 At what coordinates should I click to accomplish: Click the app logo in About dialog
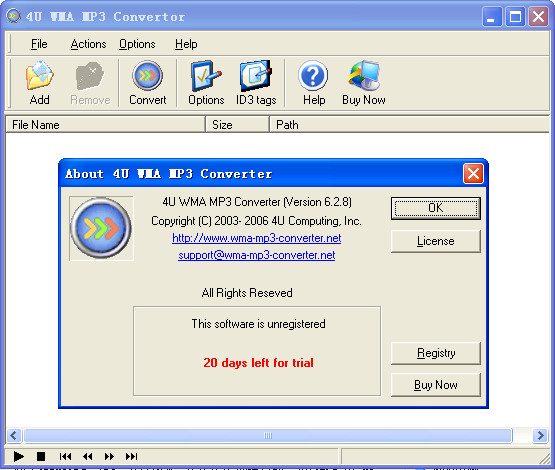[x=101, y=228]
